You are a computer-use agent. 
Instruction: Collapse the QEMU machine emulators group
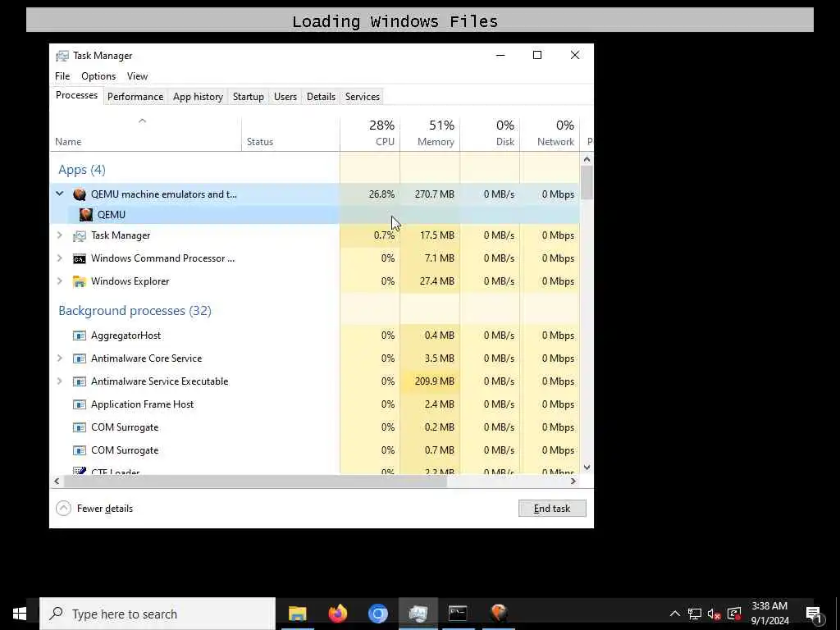coord(59,194)
